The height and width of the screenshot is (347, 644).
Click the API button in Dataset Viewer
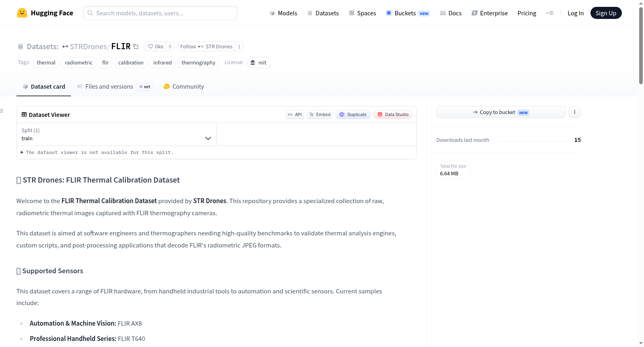295,114
